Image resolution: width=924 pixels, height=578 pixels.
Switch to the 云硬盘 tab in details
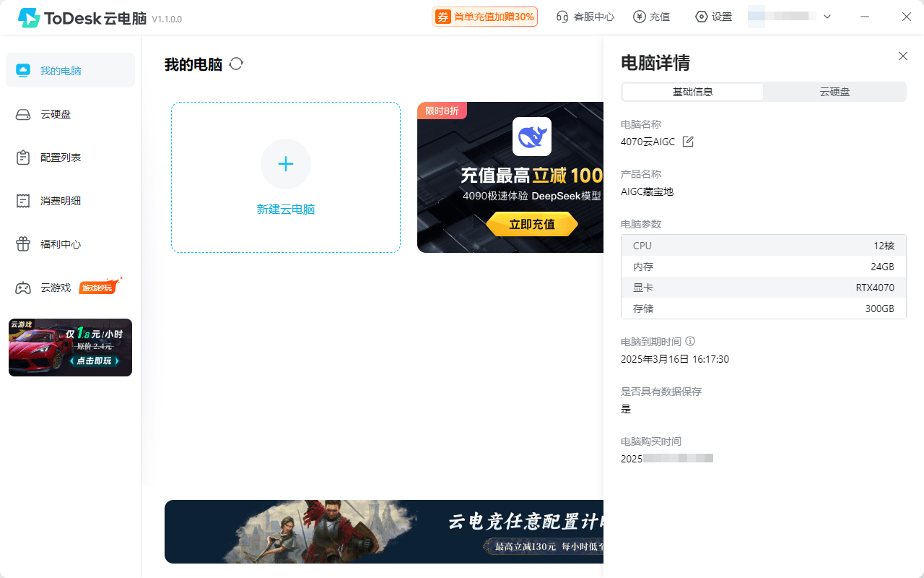(834, 92)
